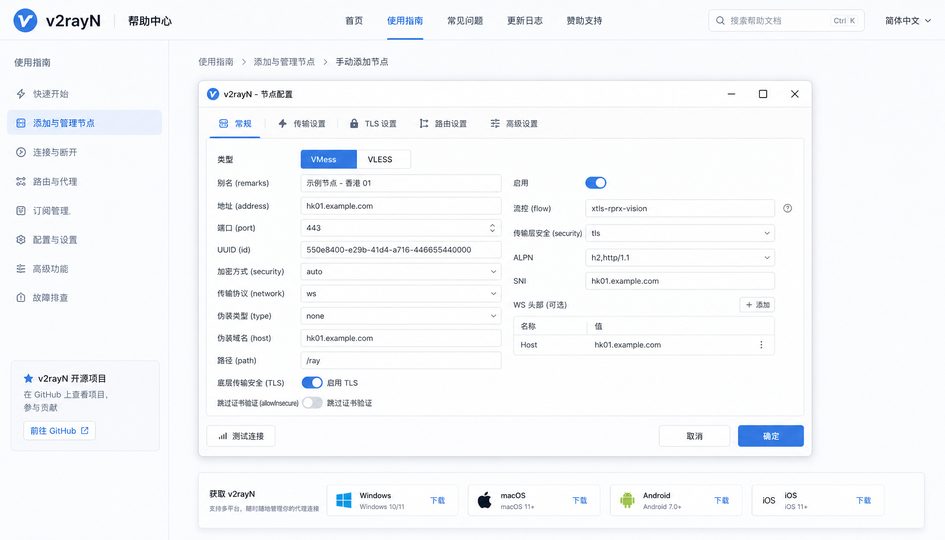Open the Host row three-dot menu
Screen dimensions: 945x540
761,345
